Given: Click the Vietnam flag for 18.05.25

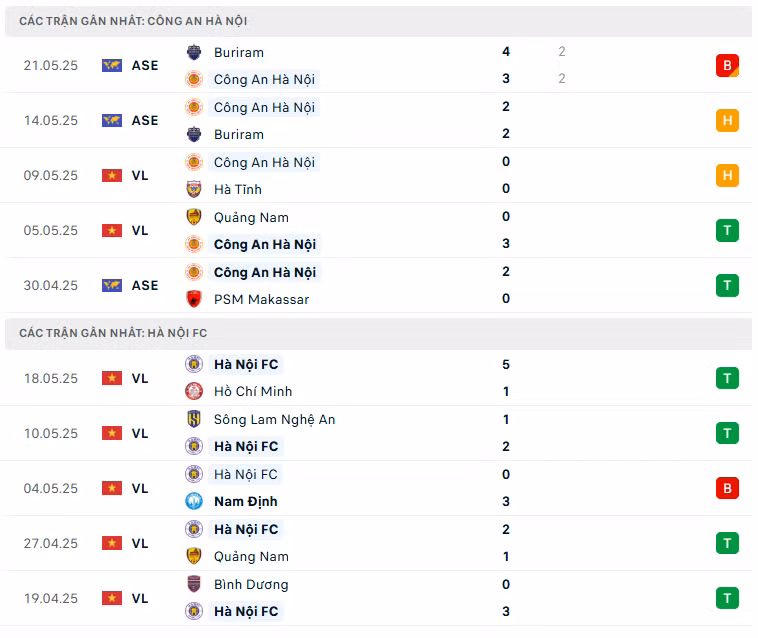Looking at the screenshot, I should [x=112, y=378].
